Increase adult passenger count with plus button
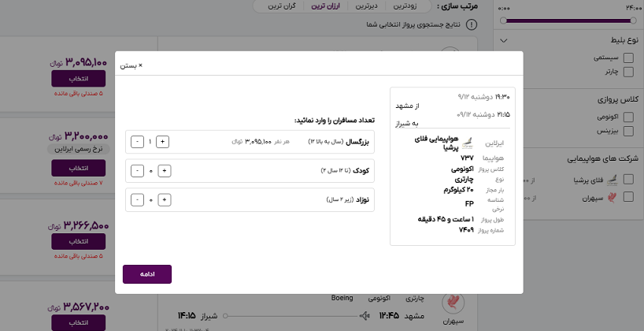This screenshot has height=331, width=644. (163, 142)
